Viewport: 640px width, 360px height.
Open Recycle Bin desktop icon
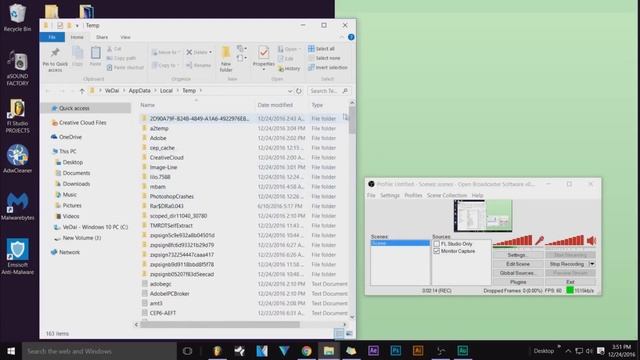click(17, 18)
